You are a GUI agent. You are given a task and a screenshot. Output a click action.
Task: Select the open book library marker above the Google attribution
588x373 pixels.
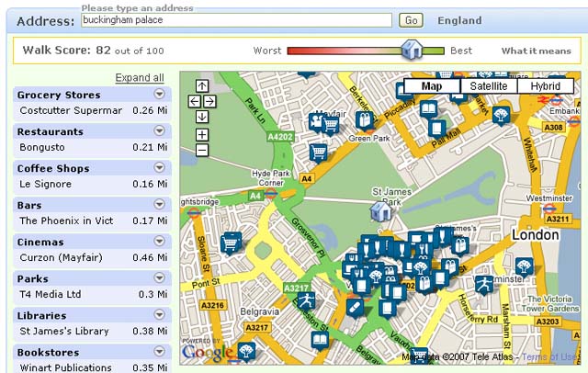pos(320,341)
